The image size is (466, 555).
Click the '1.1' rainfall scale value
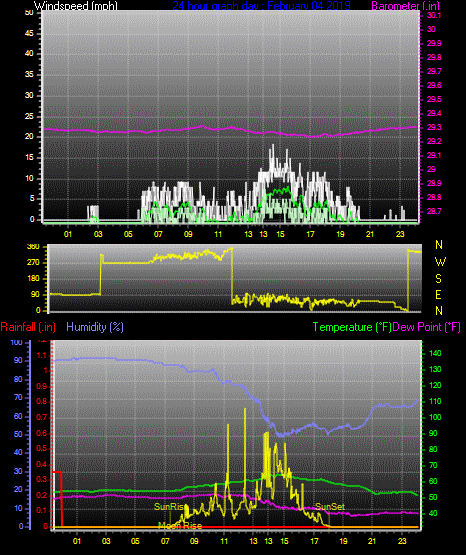pos(42,355)
